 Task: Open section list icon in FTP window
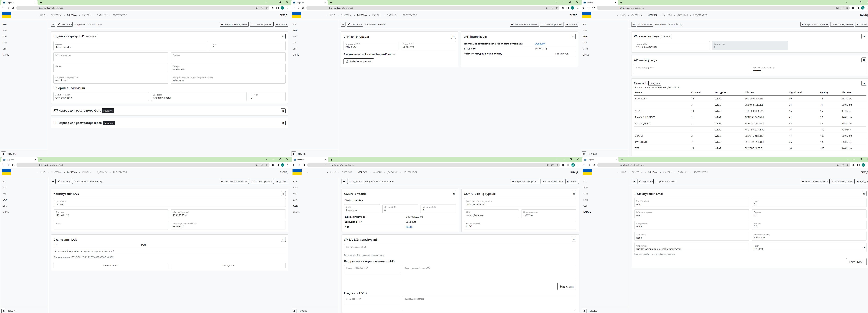coord(53,24)
